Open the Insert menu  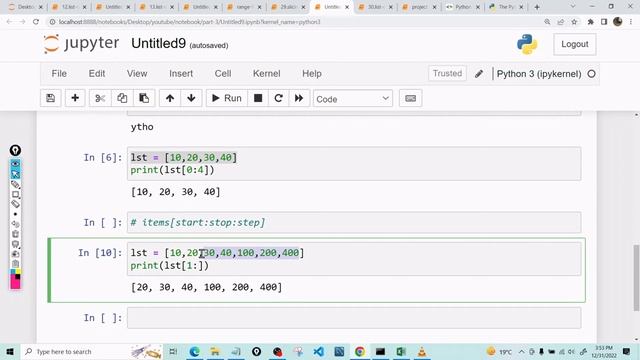point(181,73)
